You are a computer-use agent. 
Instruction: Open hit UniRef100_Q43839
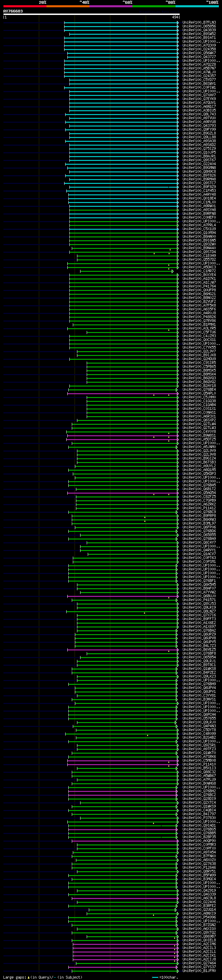tap(199, 30)
